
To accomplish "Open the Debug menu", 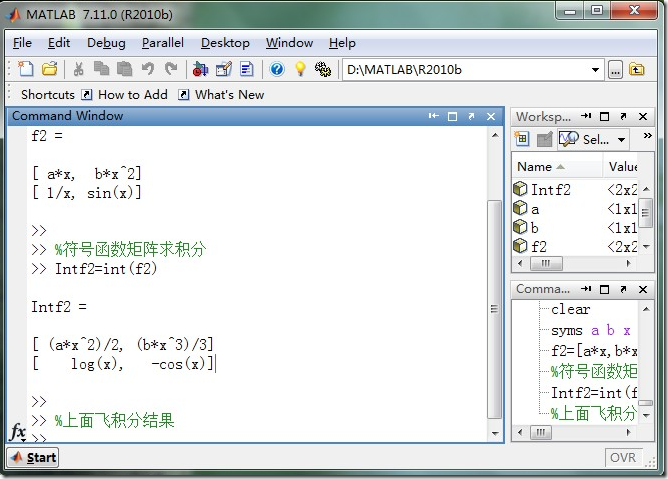I will [106, 43].
